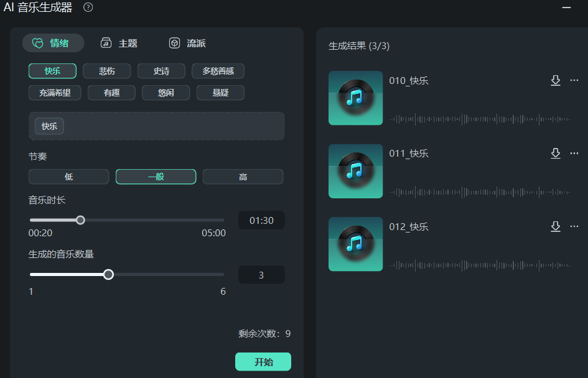Open the more options menu for 012_快乐
Screen dimensions: 588x378
(574, 226)
